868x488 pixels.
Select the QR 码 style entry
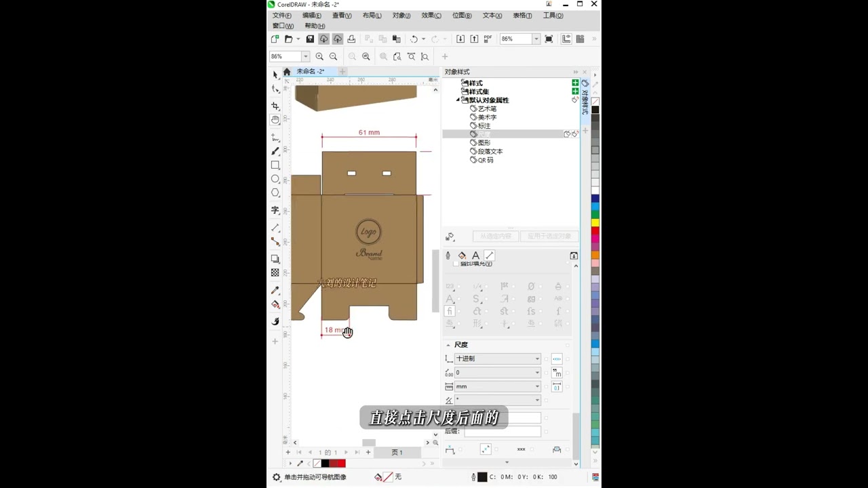click(486, 160)
